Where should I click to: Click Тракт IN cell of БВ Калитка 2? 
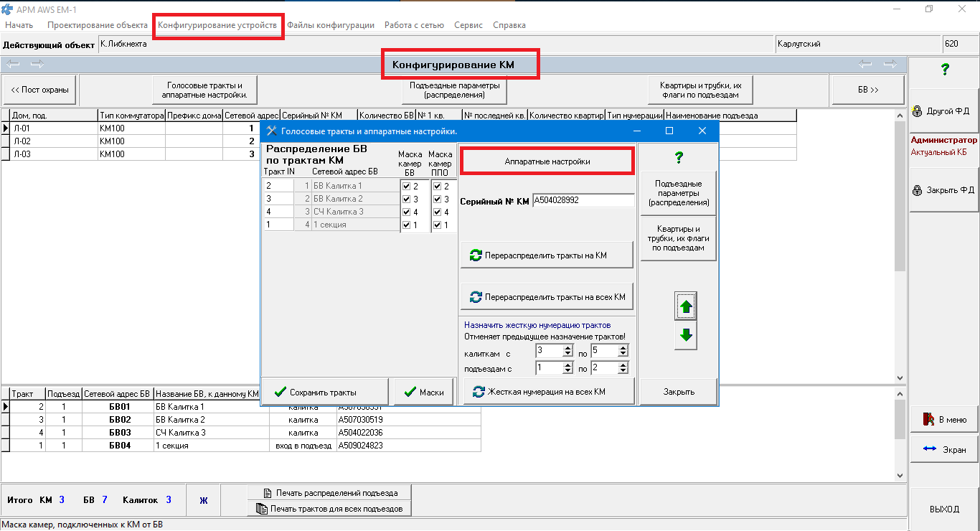point(278,199)
